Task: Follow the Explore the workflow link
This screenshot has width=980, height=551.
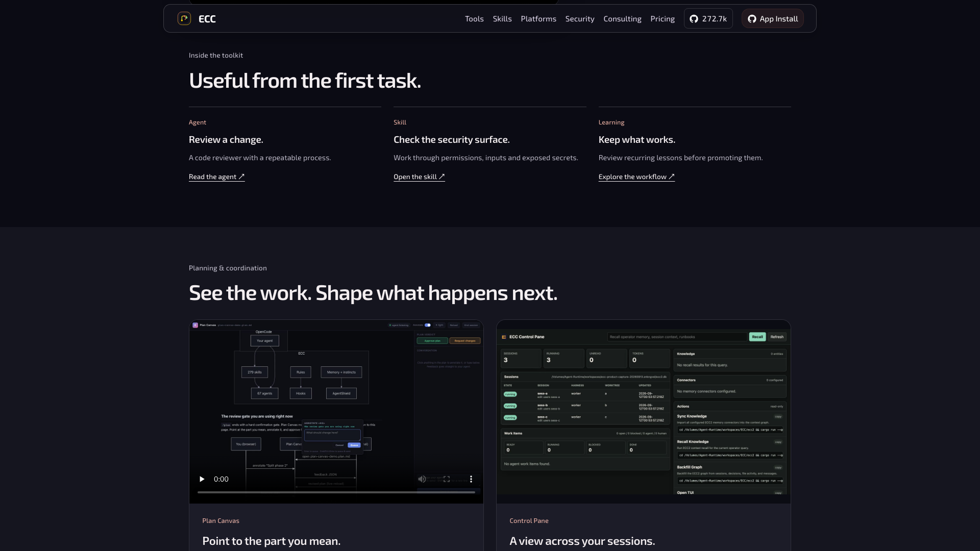Action: pos(636,177)
